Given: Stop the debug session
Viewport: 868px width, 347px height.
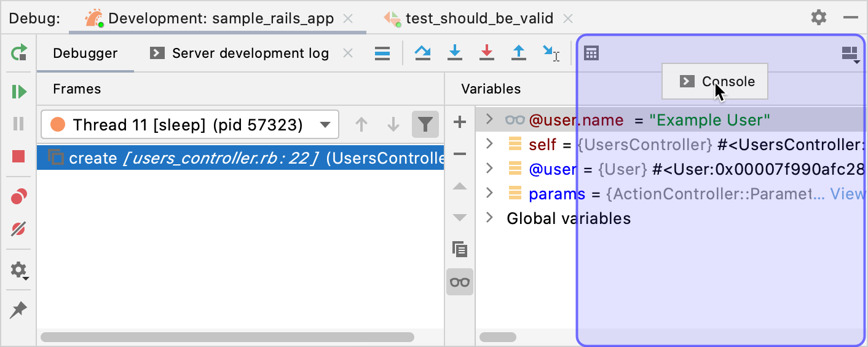Looking at the screenshot, I should click(x=19, y=156).
